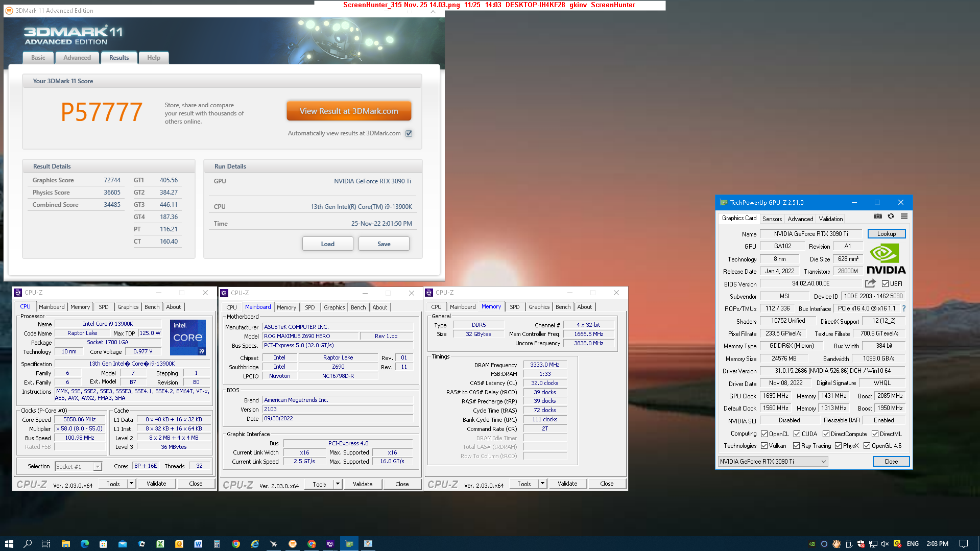Click the BIOS export share icon
This screenshot has width=980, height=551.
(870, 283)
